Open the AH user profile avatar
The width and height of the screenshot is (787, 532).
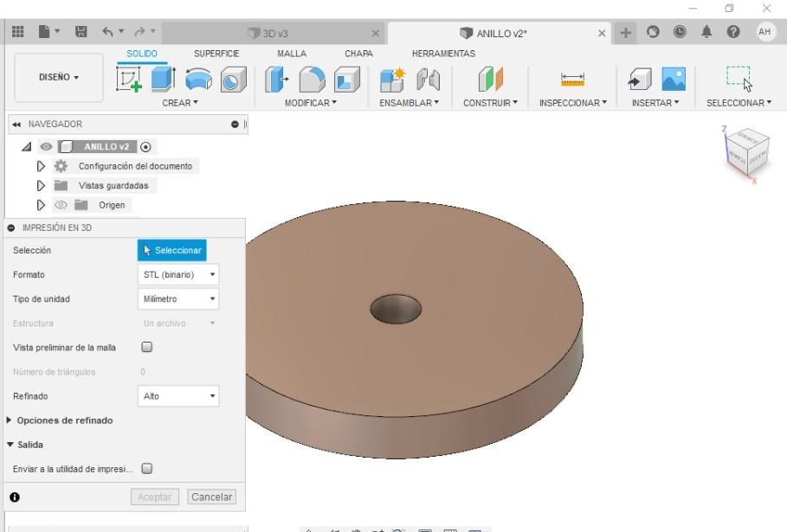tap(764, 32)
